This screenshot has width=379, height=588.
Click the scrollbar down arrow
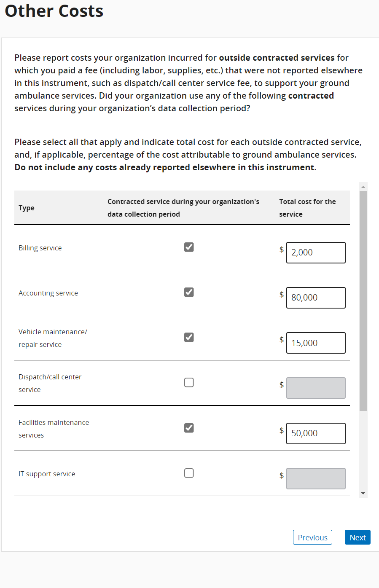[x=363, y=493]
